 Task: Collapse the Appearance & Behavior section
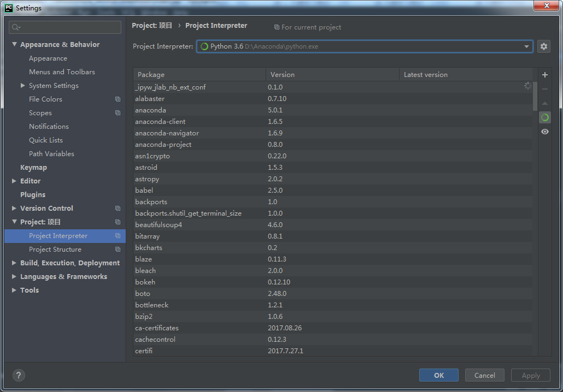pos(14,44)
